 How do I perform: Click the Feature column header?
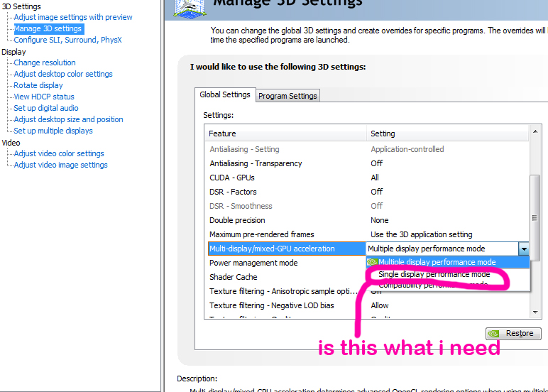tap(286, 134)
